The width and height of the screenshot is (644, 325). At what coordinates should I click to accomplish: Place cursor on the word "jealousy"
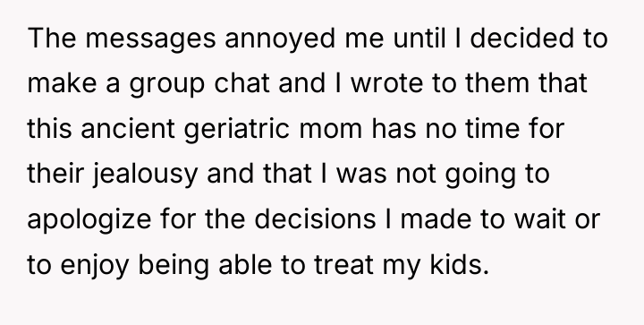point(145,175)
